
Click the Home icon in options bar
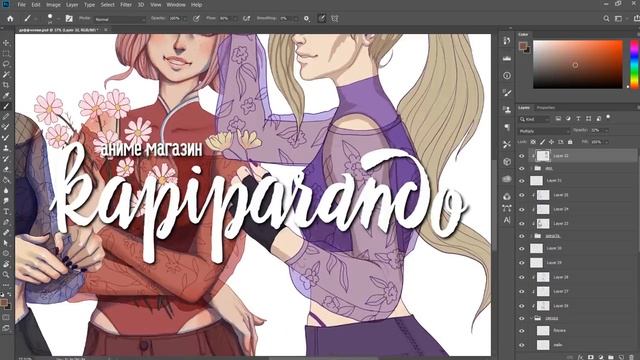pyautogui.click(x=10, y=18)
